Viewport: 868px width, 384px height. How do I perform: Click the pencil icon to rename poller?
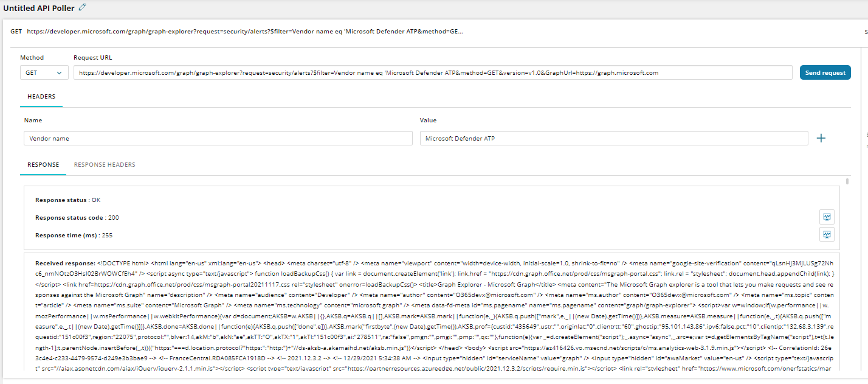[x=83, y=7]
